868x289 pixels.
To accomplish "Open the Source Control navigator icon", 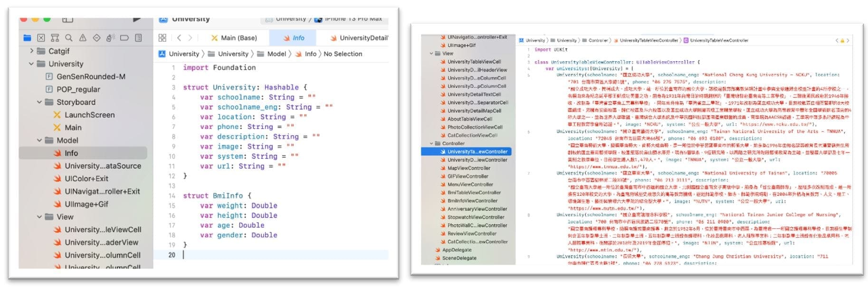I will pyautogui.click(x=41, y=38).
